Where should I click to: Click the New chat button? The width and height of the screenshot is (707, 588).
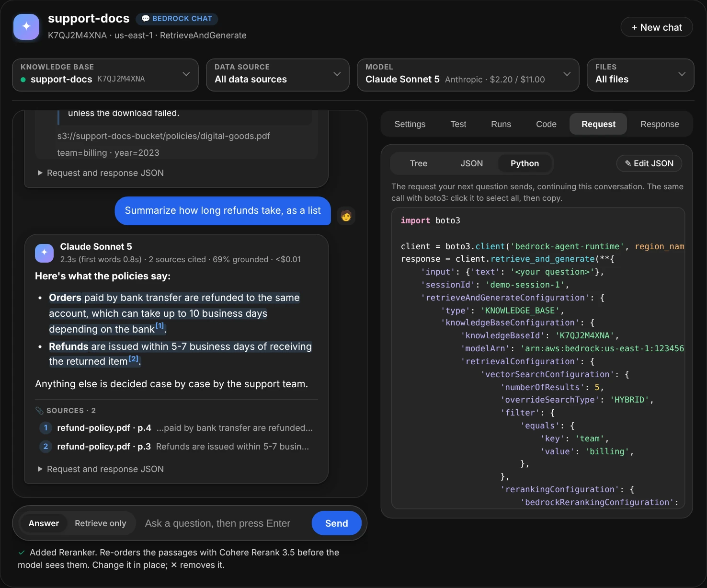pos(657,27)
